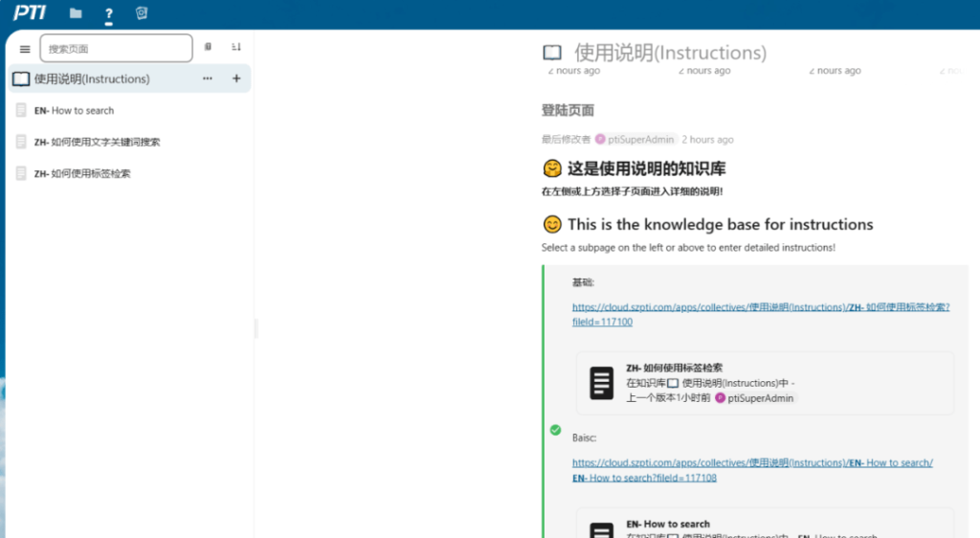Open the three-dot actions menu for 使用说明(Instructions)

208,78
